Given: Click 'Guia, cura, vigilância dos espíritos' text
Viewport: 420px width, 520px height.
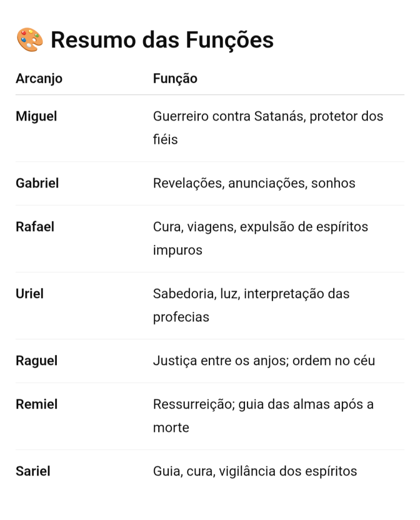Looking at the screenshot, I should [255, 472].
